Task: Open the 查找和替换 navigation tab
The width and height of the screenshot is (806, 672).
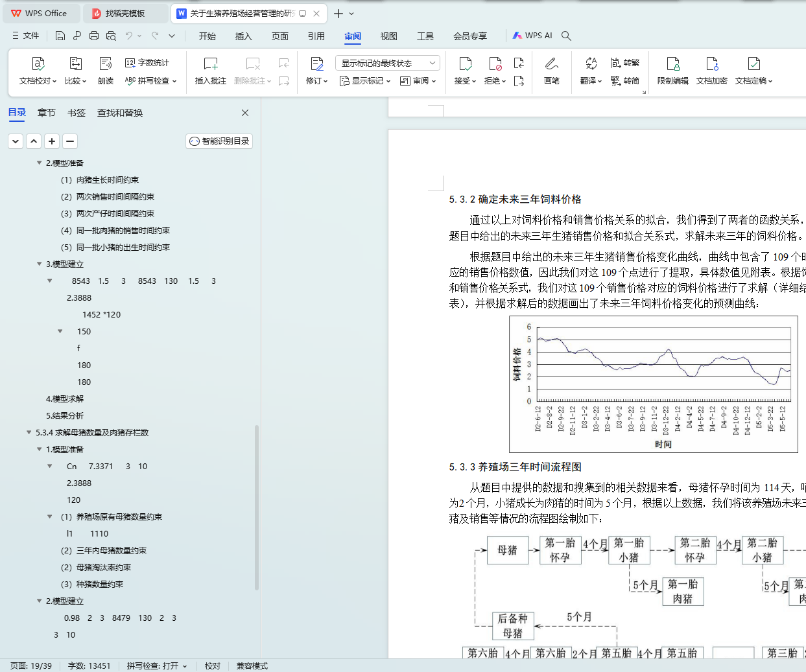Action: 120,113
